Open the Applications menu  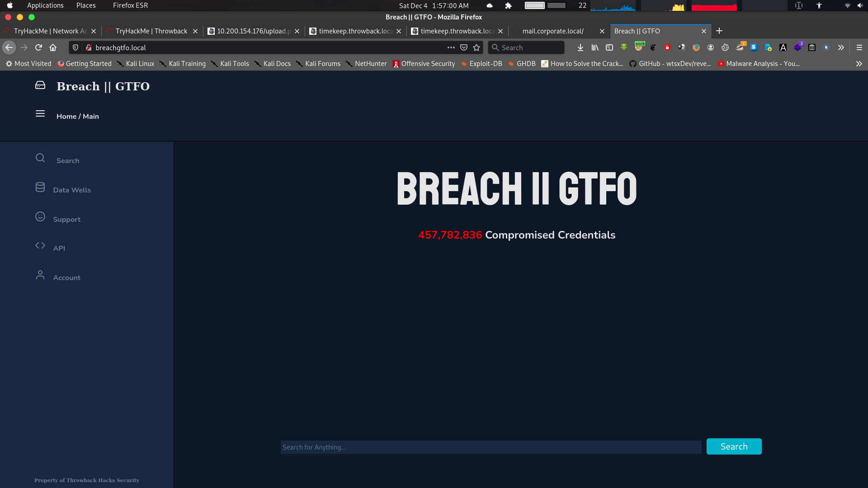(x=45, y=5)
